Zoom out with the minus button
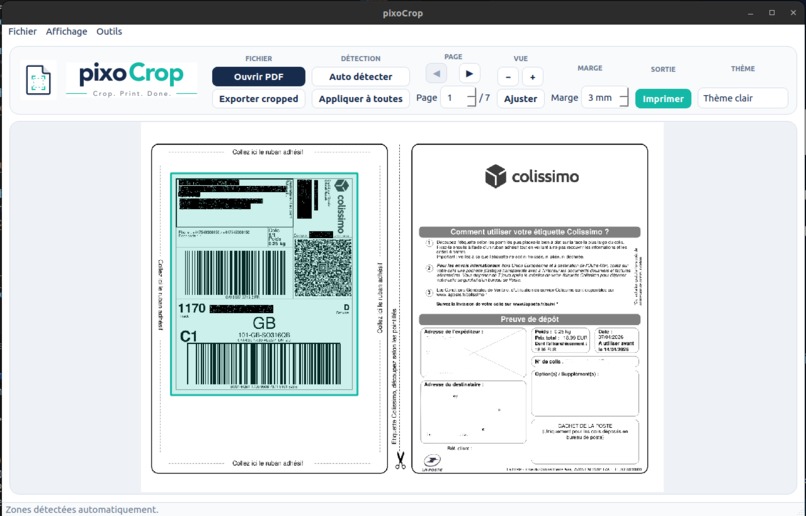The width and height of the screenshot is (806, 516). (508, 77)
